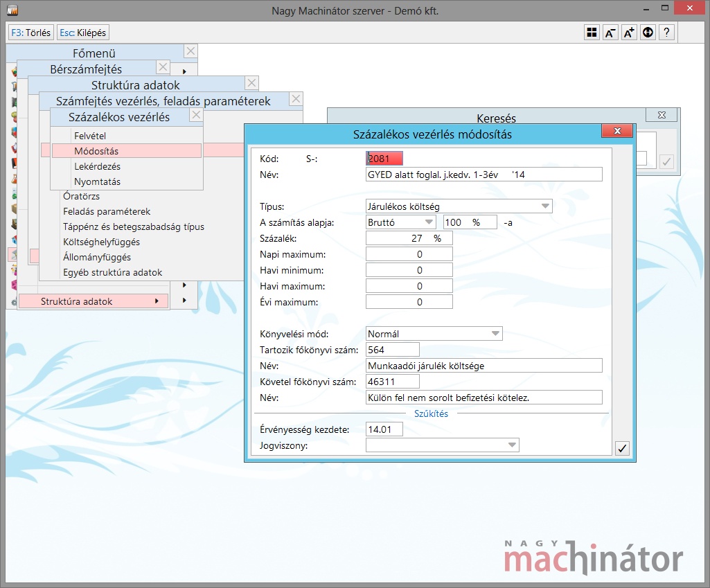
Task: Click Érvényesség kezdete field 14.01
Action: (384, 429)
